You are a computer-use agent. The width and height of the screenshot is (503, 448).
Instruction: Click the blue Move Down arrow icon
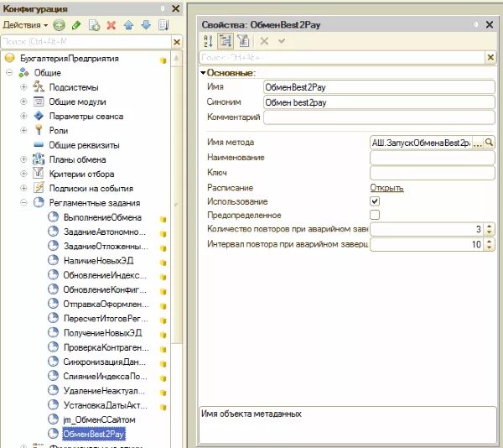click(x=146, y=25)
